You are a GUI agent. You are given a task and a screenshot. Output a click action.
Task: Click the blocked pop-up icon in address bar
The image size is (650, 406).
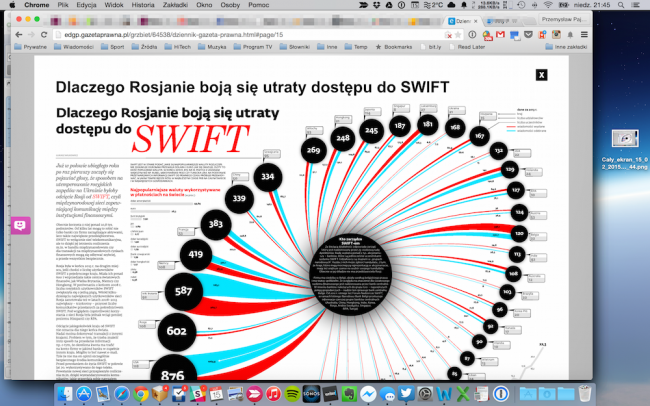pyautogui.click(x=448, y=35)
